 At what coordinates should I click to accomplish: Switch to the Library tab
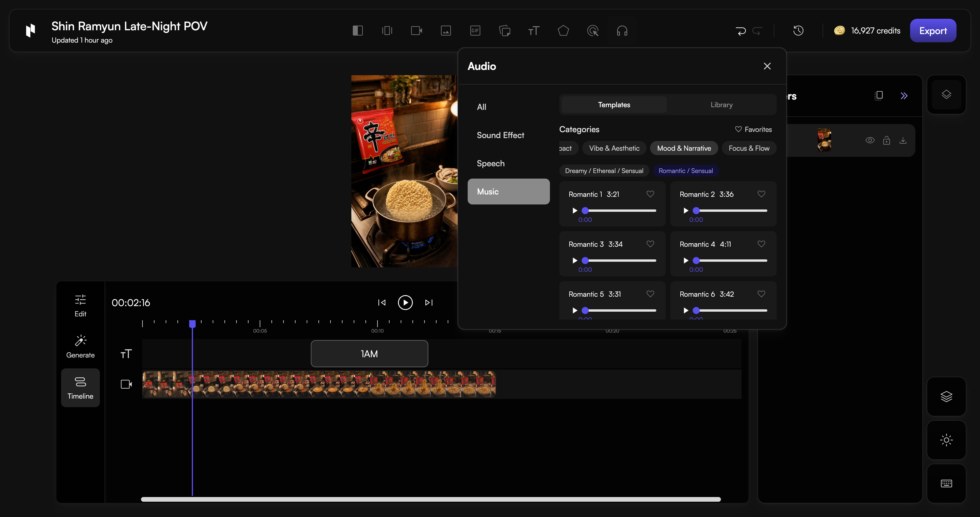point(721,105)
